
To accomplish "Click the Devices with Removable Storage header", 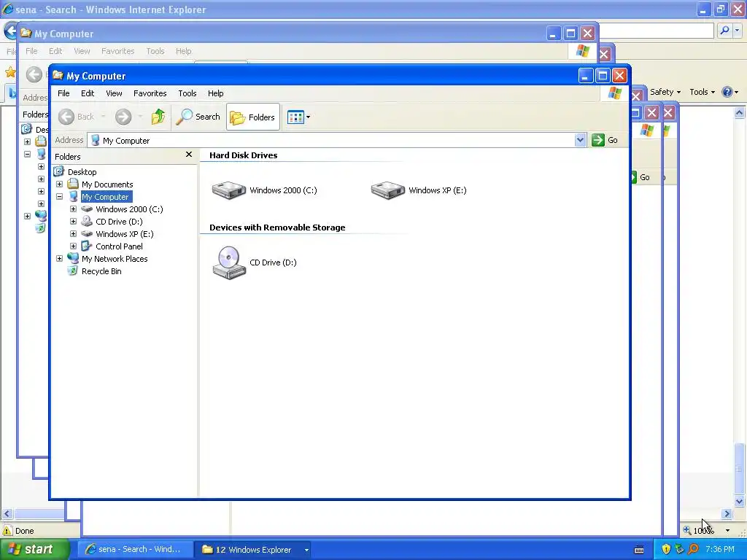I will [x=277, y=227].
